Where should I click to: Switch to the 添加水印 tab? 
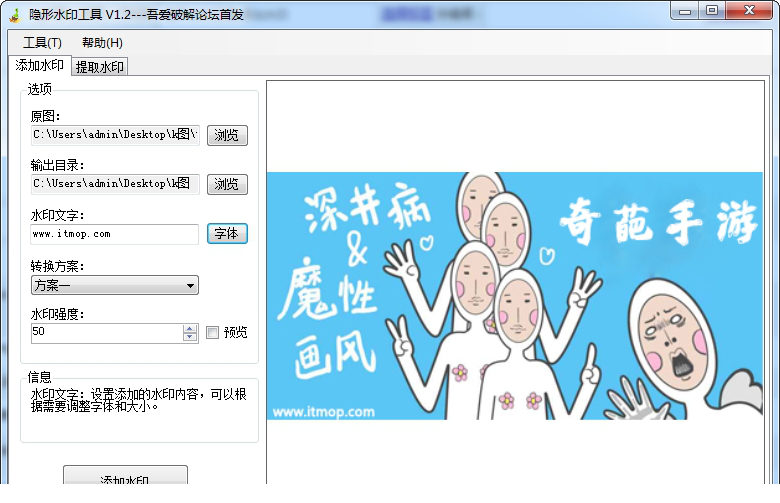pos(40,65)
